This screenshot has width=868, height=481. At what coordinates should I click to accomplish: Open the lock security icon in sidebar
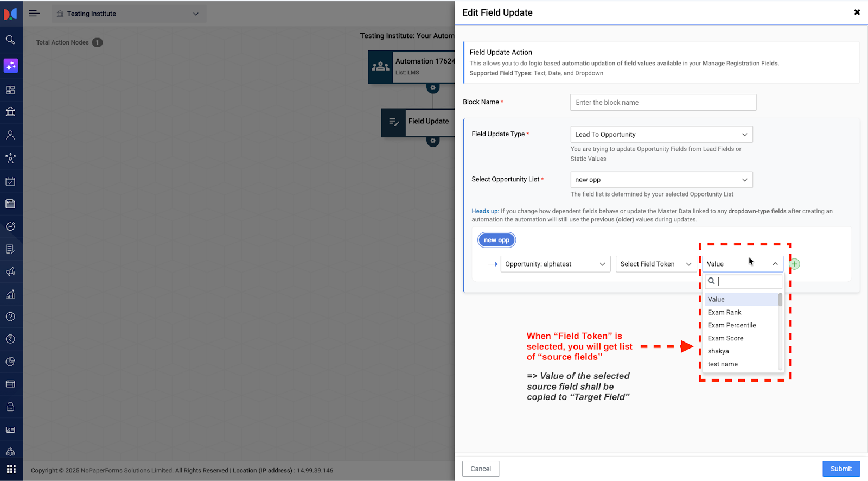click(10, 407)
